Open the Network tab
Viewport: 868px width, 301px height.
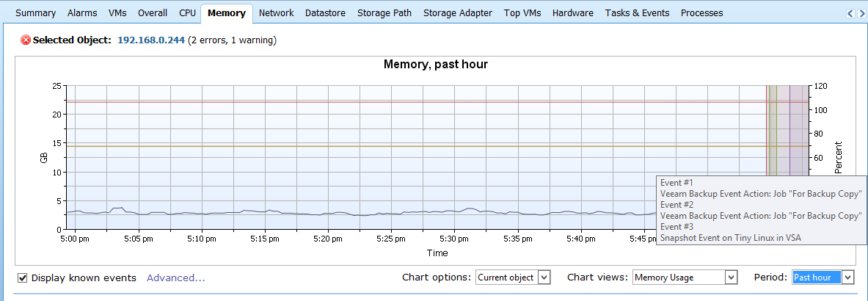[276, 12]
